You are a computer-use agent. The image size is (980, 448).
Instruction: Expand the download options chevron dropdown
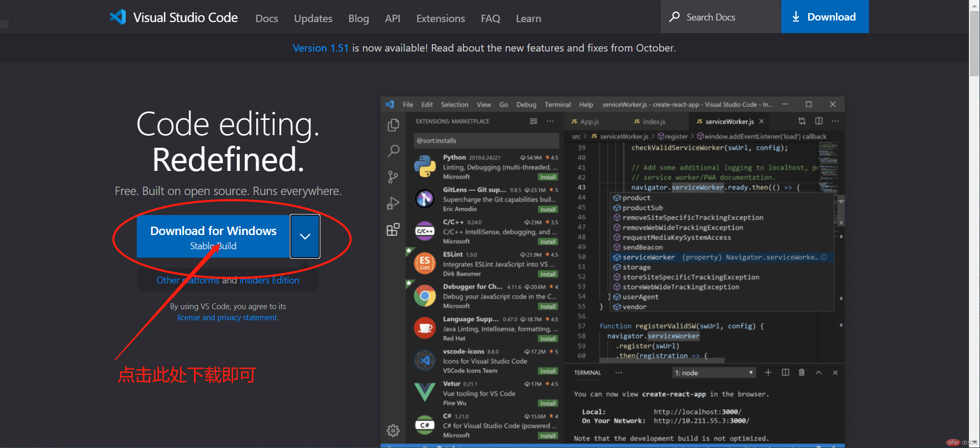coord(305,237)
